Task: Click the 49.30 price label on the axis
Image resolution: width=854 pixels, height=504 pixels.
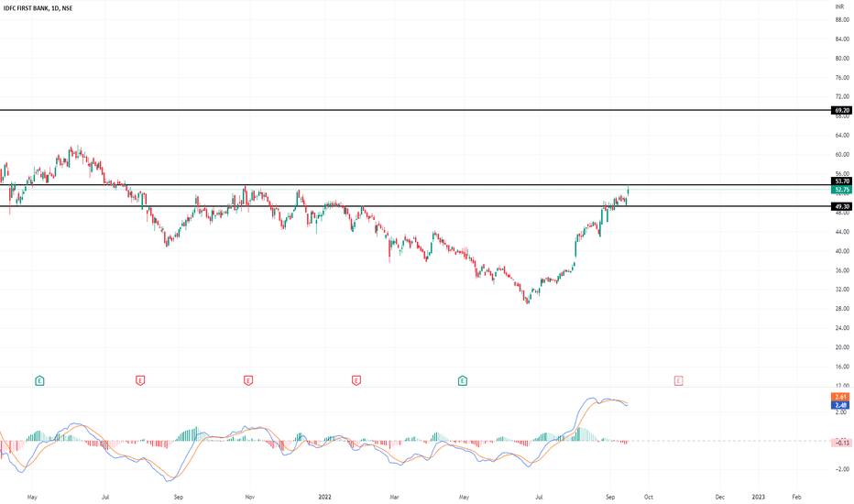Action: coord(841,206)
